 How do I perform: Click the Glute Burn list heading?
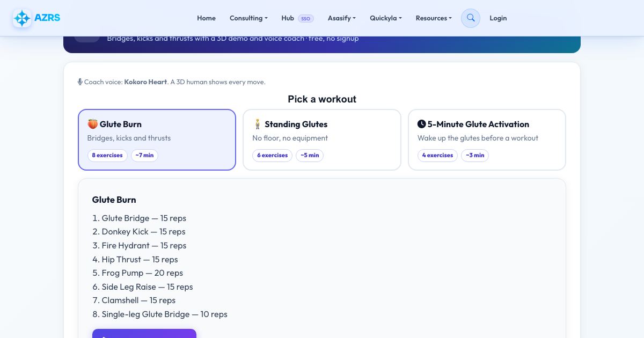coord(114,200)
